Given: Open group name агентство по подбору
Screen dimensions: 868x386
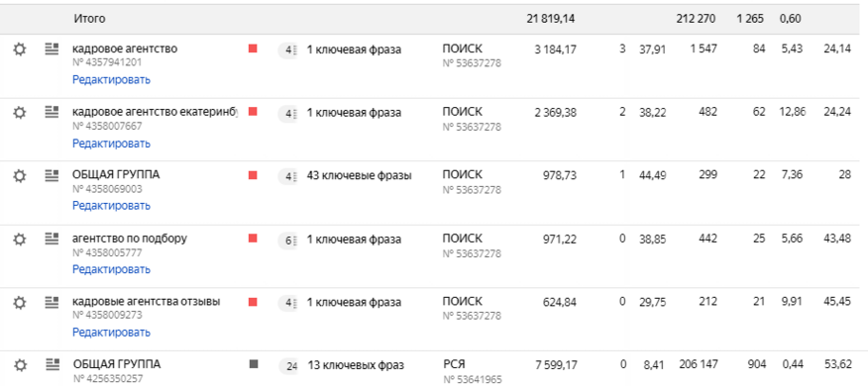Looking at the screenshot, I should coord(130,239).
